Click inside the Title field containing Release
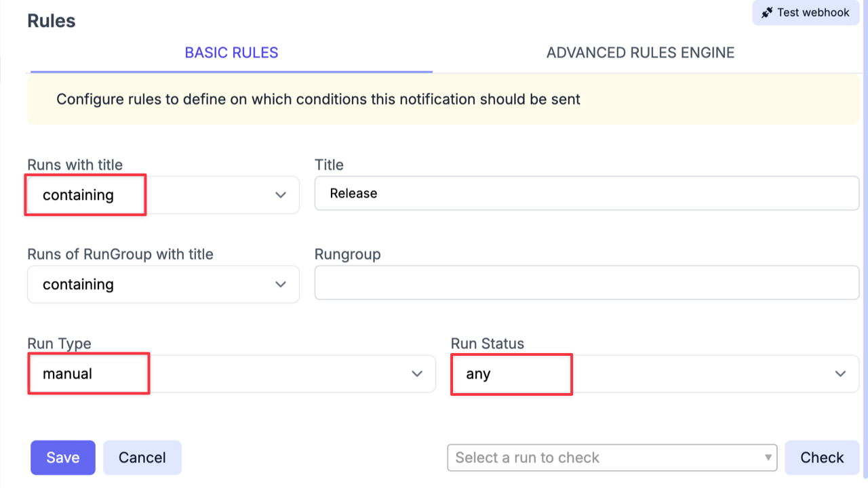Viewport: 868px width, 488px height. coord(587,193)
